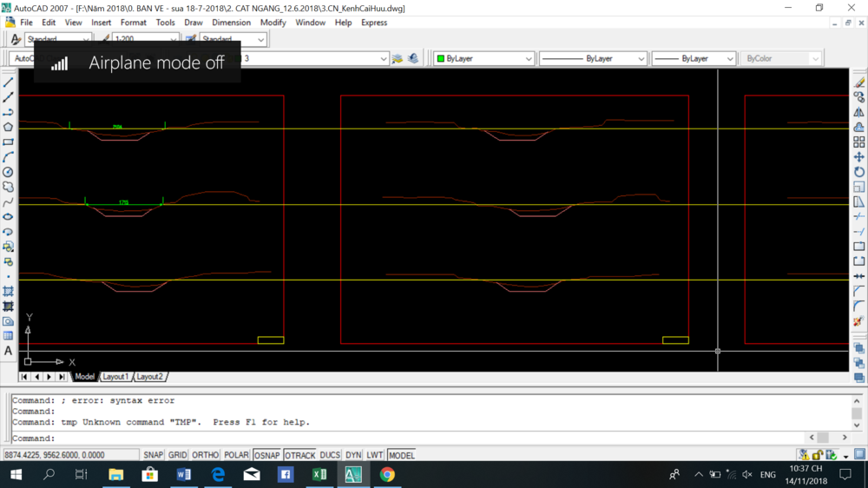The width and height of the screenshot is (868, 488).
Task: Select the Revision Cloud tool
Action: 9,188
